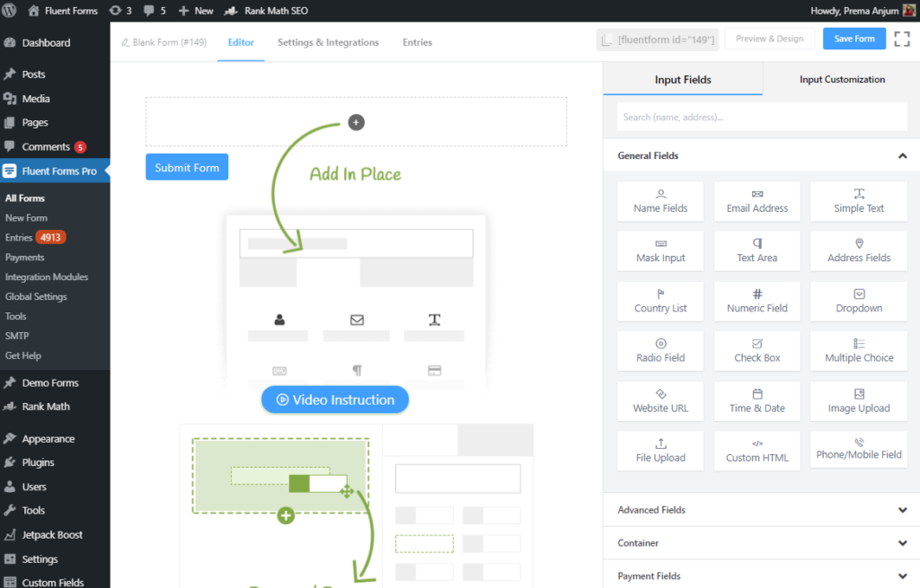Switch to Settings & Integrations tab
The image size is (920, 588).
tap(328, 42)
